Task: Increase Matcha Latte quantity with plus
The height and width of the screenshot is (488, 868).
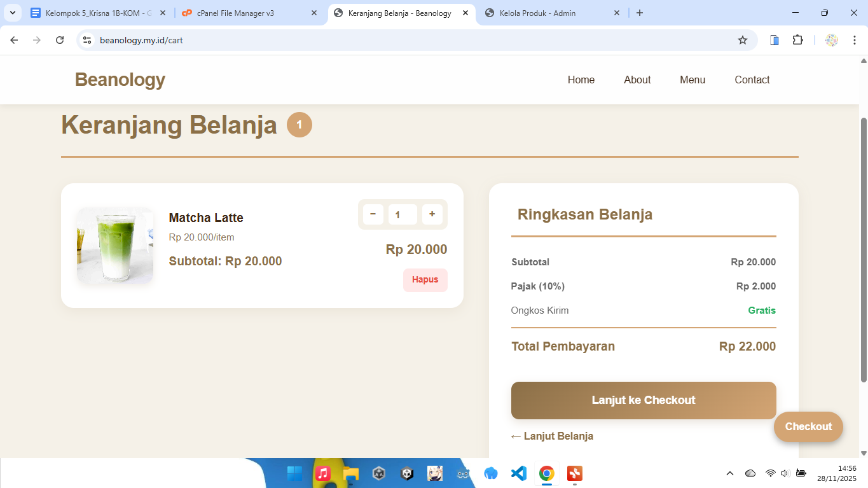Action: click(432, 214)
